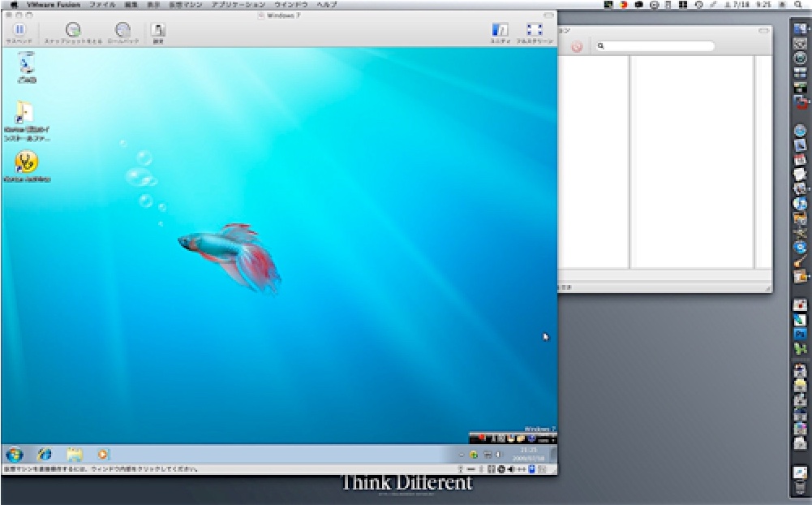
Task: Open the 仮想マシン (Virtual Machine) menu
Action: click(x=186, y=5)
